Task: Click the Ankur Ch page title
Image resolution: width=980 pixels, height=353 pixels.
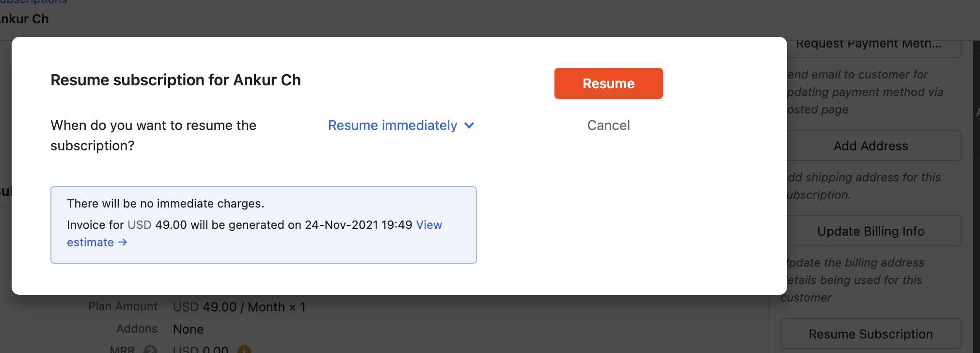Action: click(x=24, y=19)
